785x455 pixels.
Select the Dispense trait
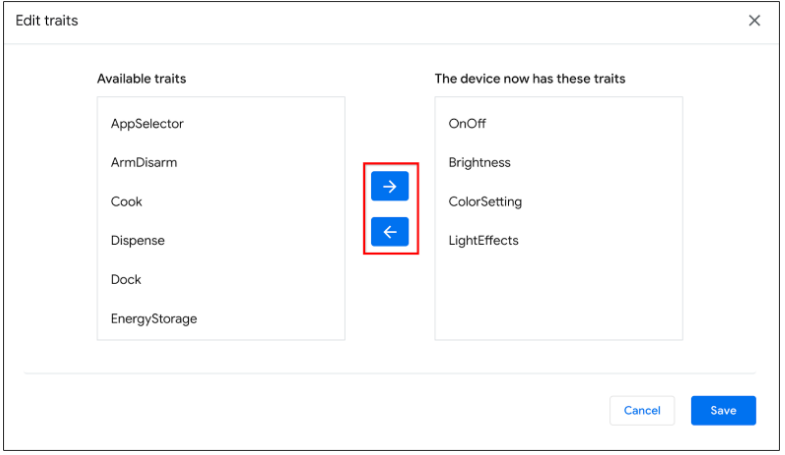138,240
